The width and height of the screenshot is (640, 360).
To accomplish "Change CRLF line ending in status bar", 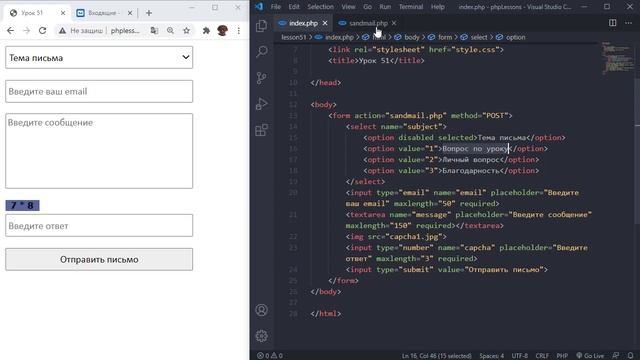I will (x=542, y=356).
